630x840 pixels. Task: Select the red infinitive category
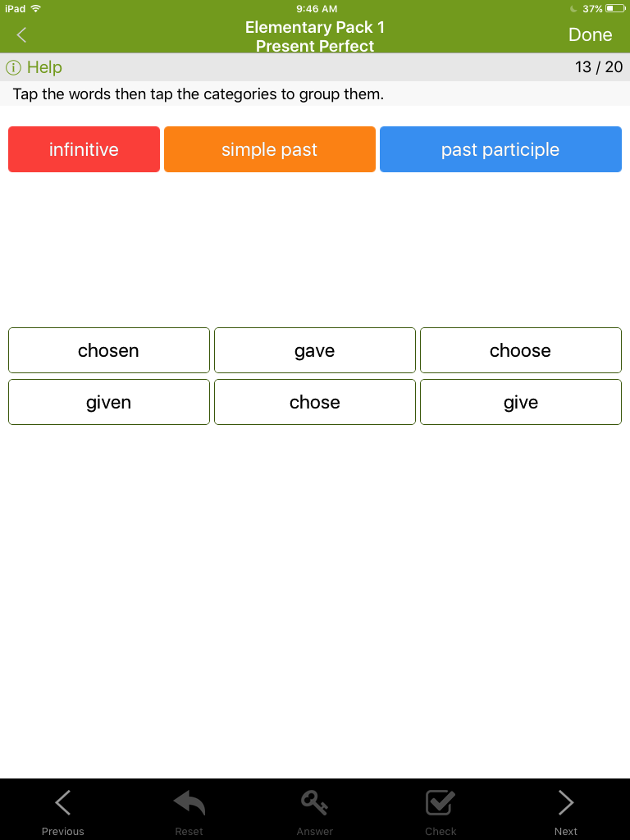coord(84,149)
